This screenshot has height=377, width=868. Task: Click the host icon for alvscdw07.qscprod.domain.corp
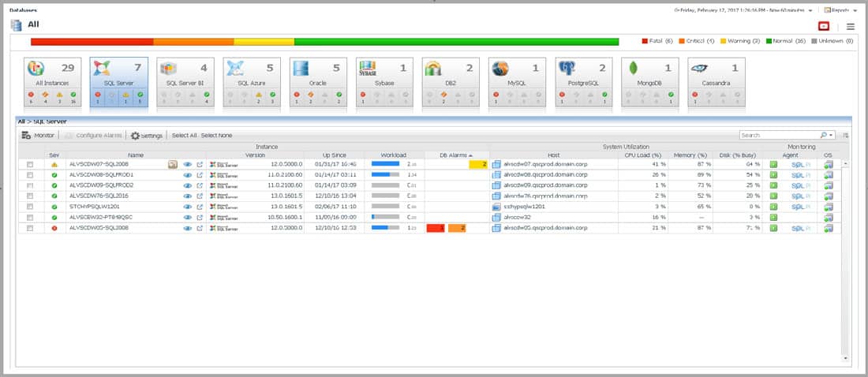point(496,164)
